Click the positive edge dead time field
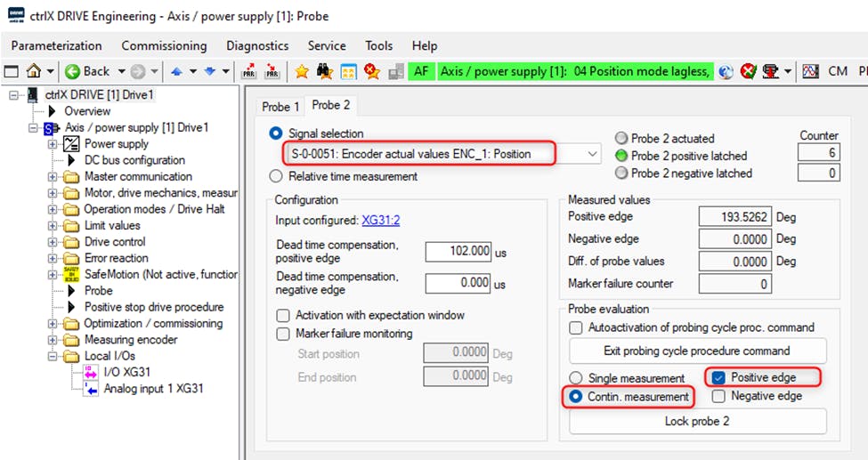Image resolution: width=868 pixels, height=460 pixels. (x=458, y=252)
